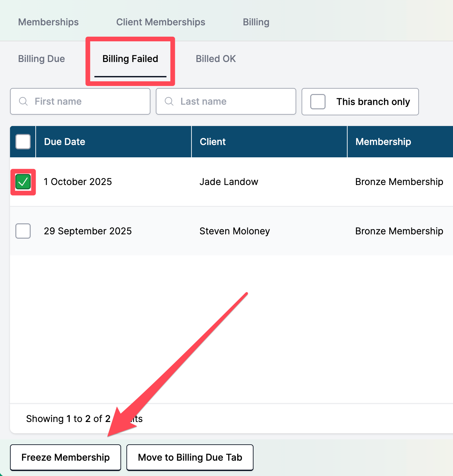
Task: Enable the This branch only checkbox
Action: tap(318, 102)
